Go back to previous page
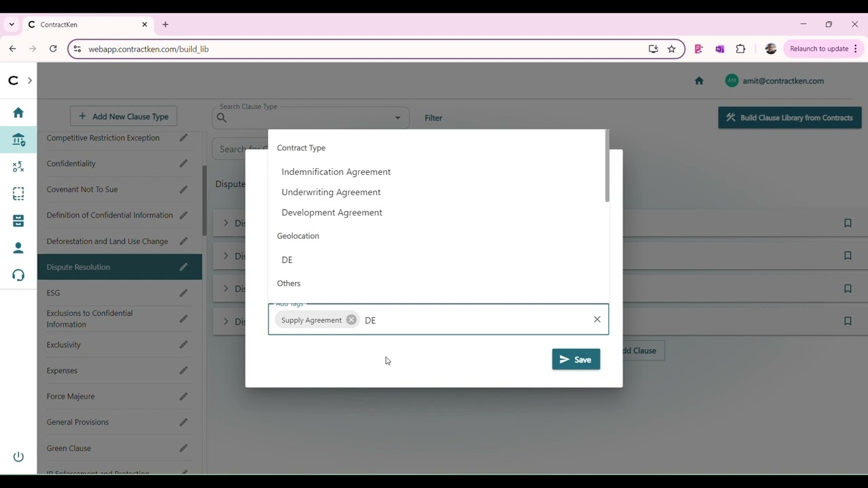This screenshot has width=868, height=488. [12, 49]
